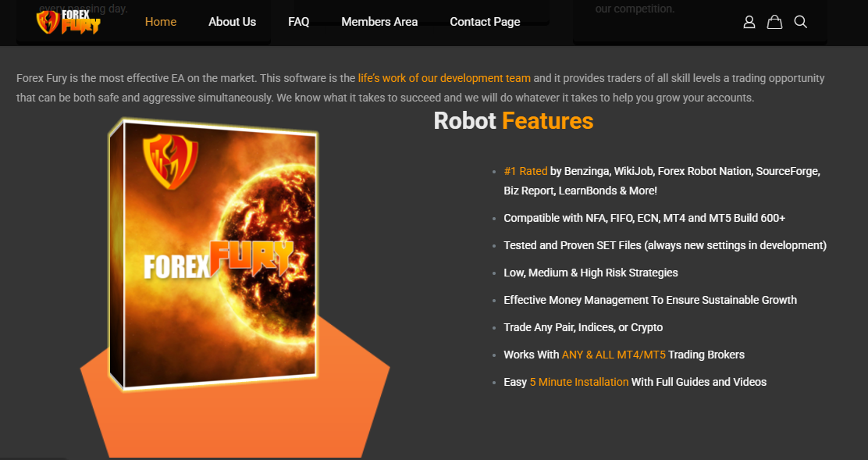Click the Forex Fury product box image

(x=213, y=255)
